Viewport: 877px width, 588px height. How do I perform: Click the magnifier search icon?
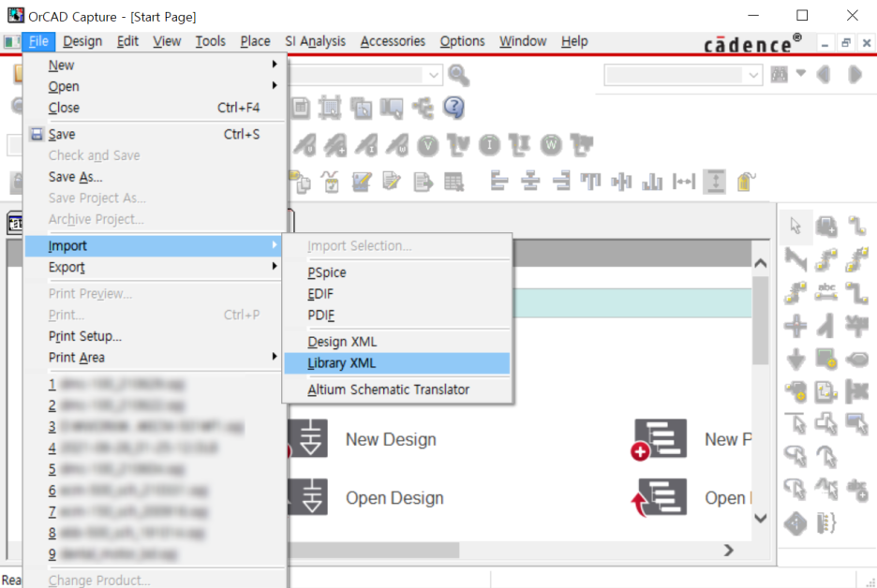click(458, 75)
